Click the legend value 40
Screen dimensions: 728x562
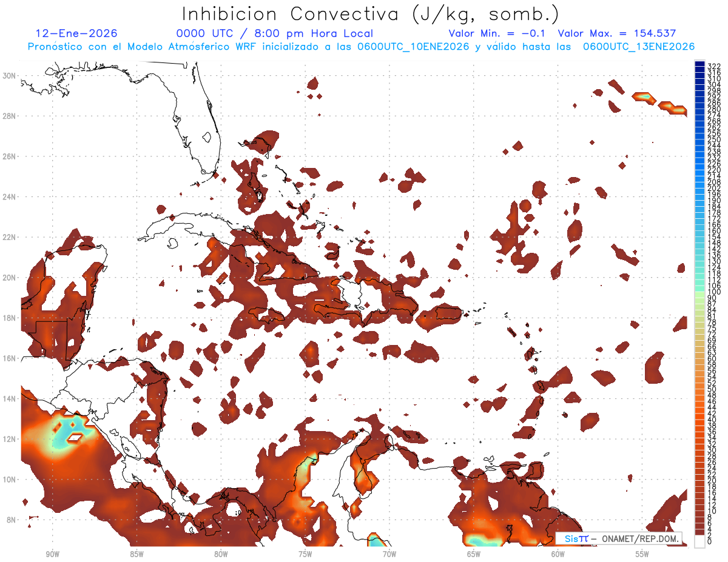pyautogui.click(x=712, y=420)
